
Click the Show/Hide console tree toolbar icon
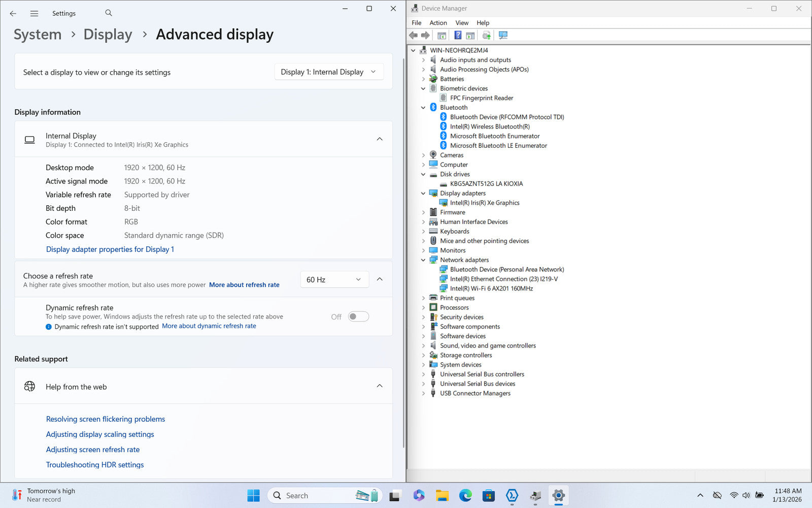click(442, 36)
